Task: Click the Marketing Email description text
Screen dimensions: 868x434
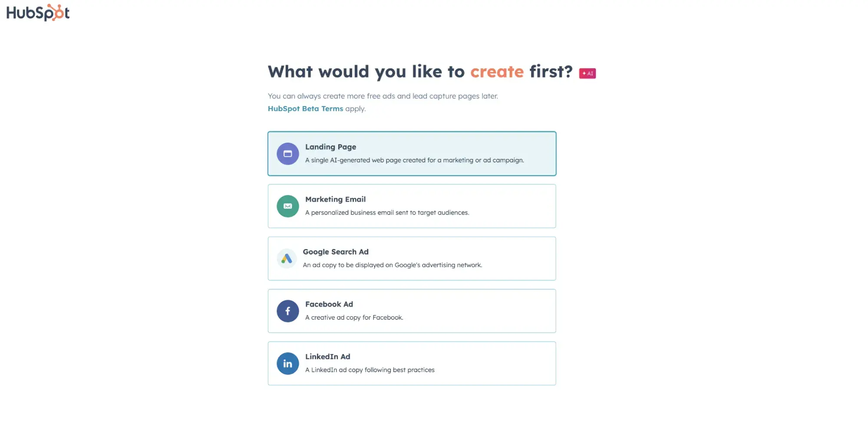Action: coord(387,212)
